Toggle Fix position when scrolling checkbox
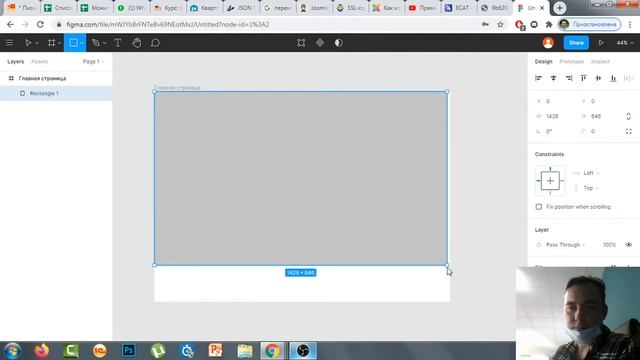The width and height of the screenshot is (640, 360). coord(539,207)
